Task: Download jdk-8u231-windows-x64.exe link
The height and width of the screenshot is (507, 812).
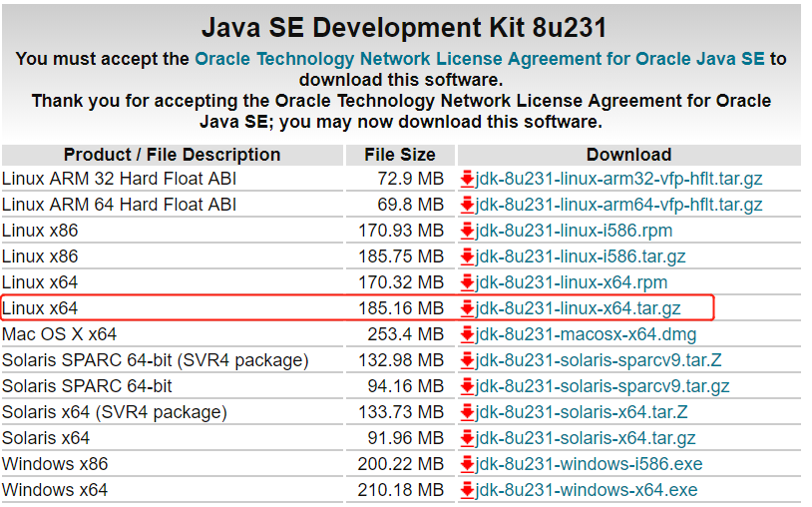Action: click(x=587, y=489)
